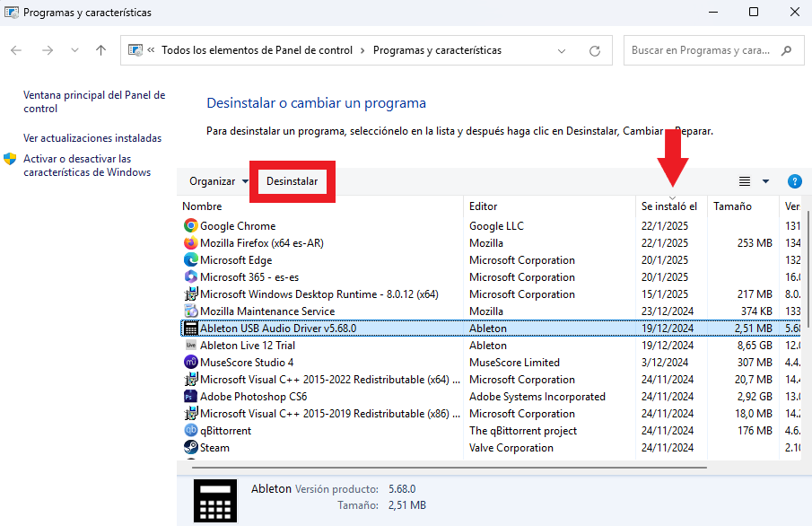The image size is (812, 526).
Task: Expand the address bar history dropdown
Action: [x=562, y=51]
